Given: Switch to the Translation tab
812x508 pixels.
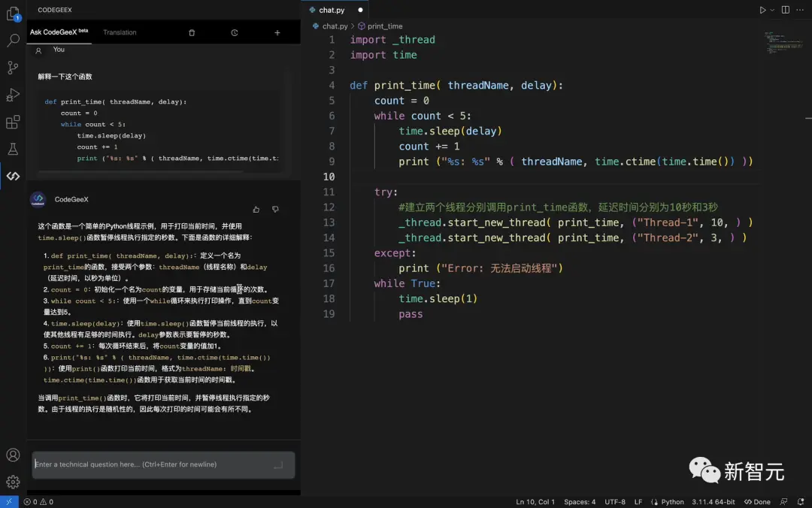Looking at the screenshot, I should click(120, 32).
